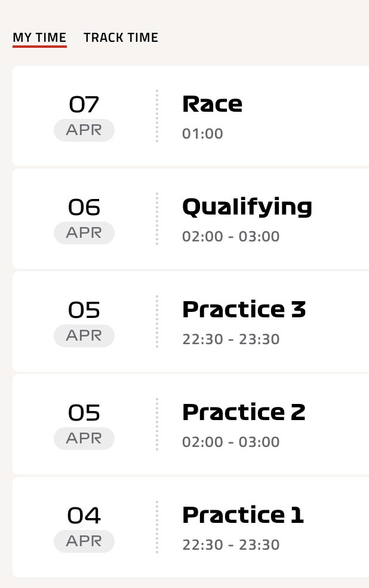The image size is (369, 588).
Task: Open the Practice 1 session card
Action: 190,527
